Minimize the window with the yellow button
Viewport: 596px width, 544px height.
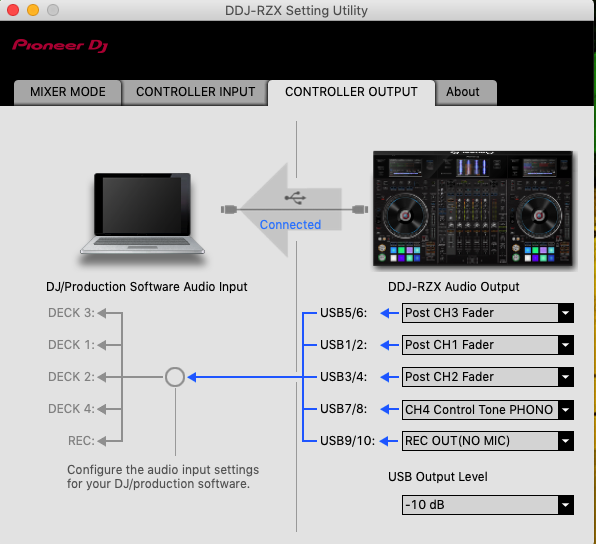tap(33, 10)
